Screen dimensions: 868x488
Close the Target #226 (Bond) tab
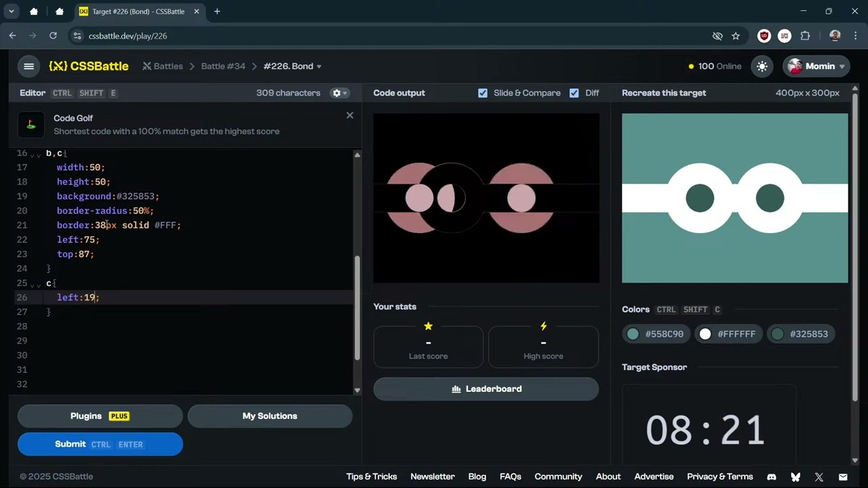(197, 12)
